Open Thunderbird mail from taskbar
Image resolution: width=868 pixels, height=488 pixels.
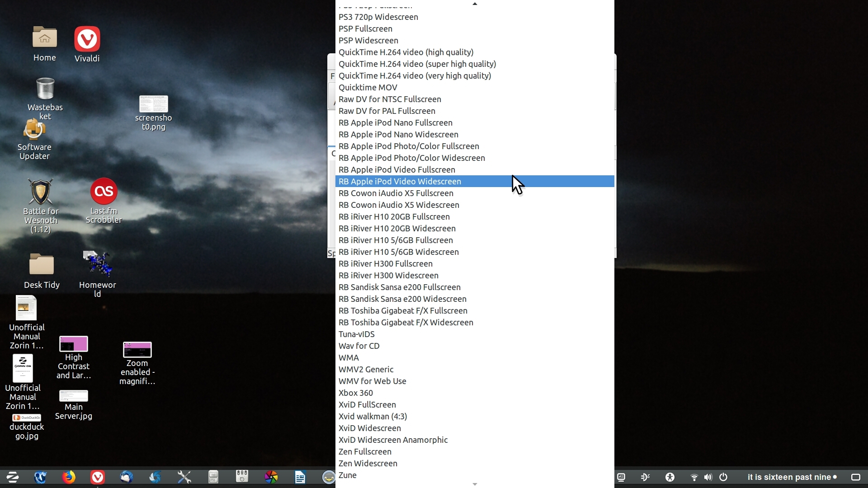click(x=126, y=477)
